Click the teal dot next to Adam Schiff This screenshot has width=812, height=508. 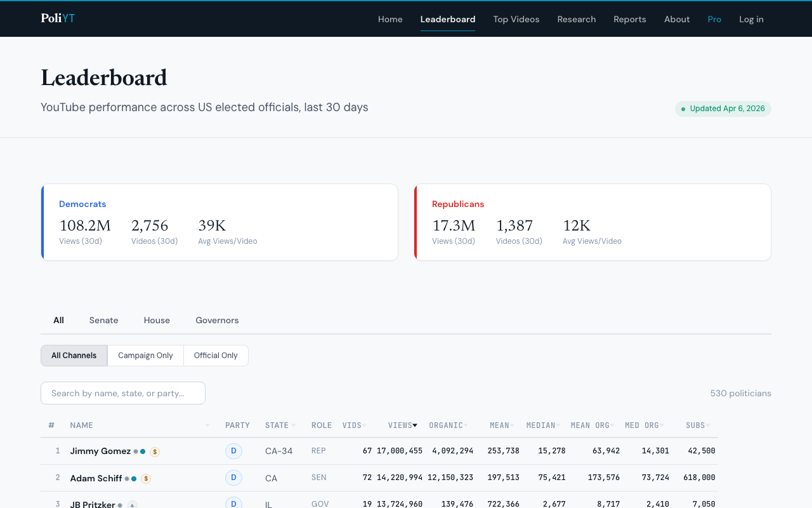[134, 479]
